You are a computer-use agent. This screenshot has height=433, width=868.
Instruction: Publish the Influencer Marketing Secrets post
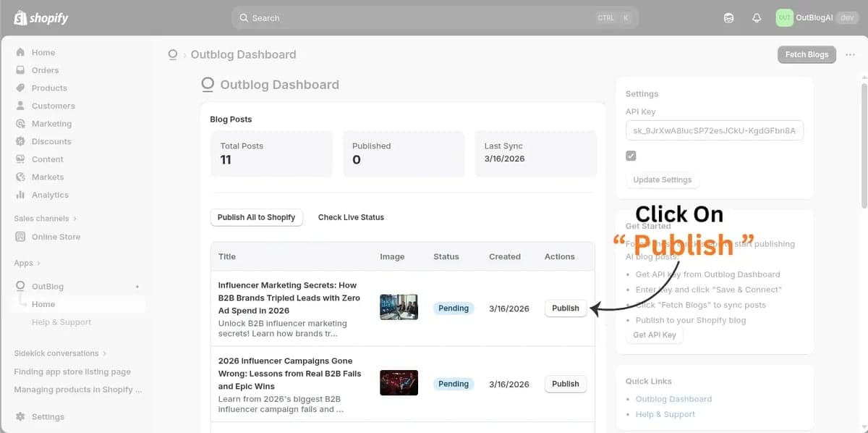[x=566, y=308]
